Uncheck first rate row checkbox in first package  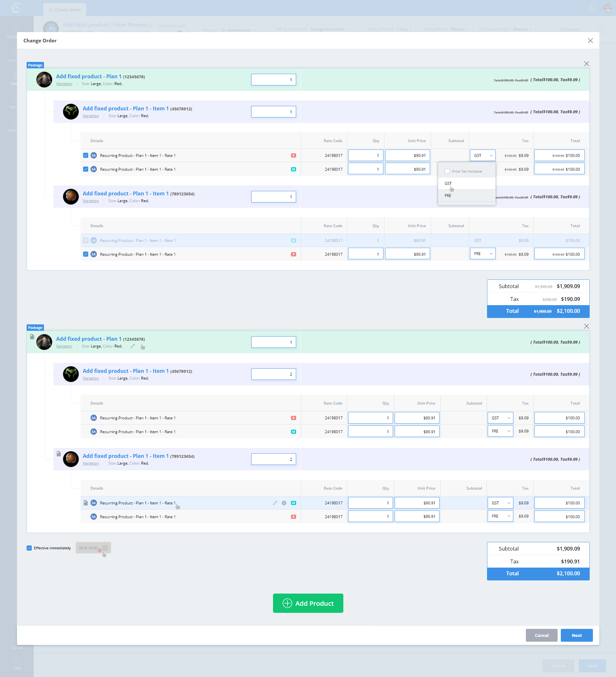[x=86, y=155]
